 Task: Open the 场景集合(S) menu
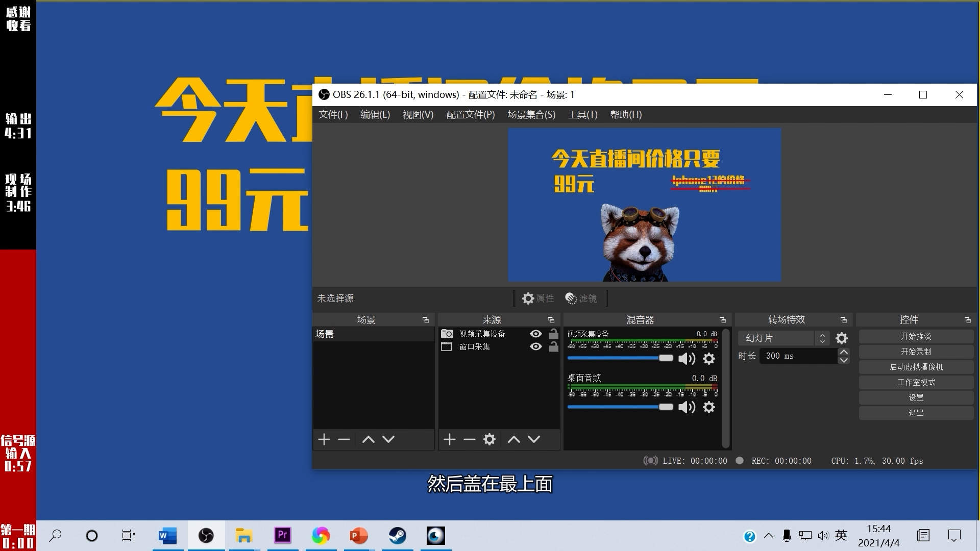(x=531, y=115)
